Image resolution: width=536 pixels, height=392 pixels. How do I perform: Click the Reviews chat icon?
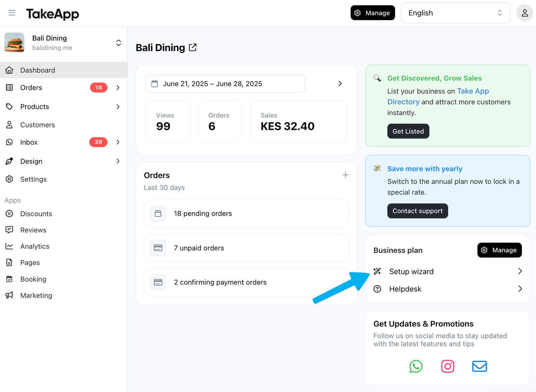click(x=9, y=230)
